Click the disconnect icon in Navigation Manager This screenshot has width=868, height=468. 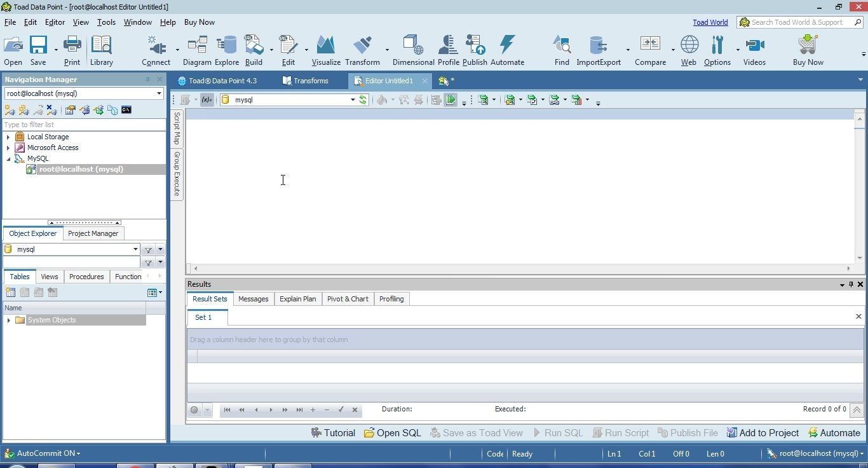click(51, 110)
